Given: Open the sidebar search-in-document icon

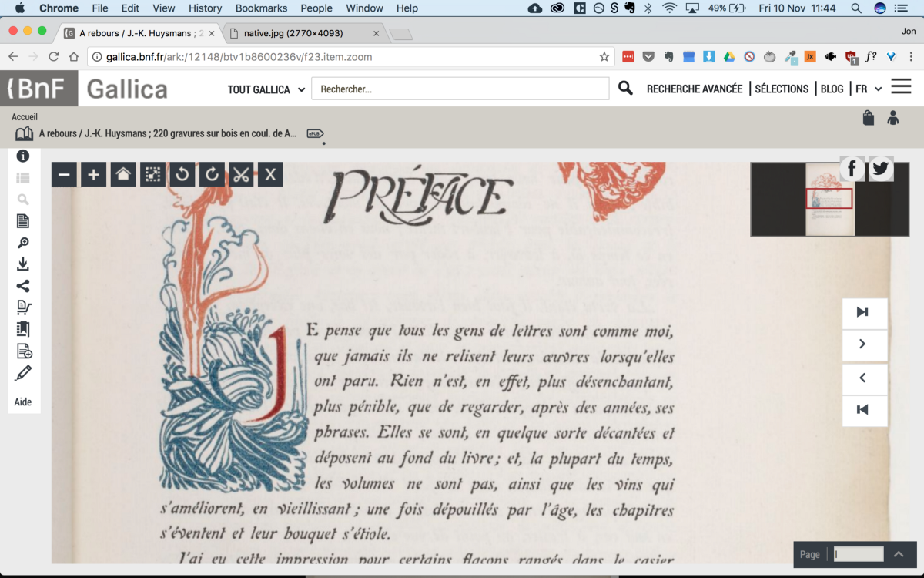Looking at the screenshot, I should pos(23,200).
